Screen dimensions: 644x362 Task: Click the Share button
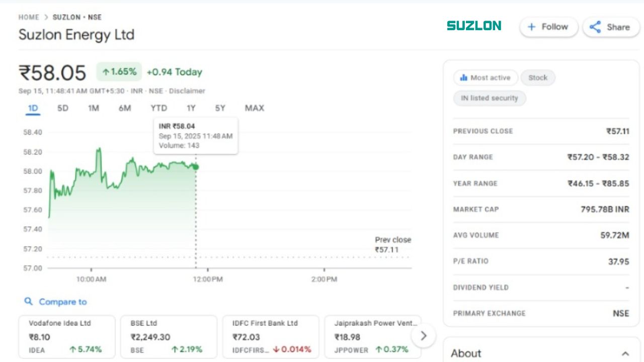tap(611, 27)
